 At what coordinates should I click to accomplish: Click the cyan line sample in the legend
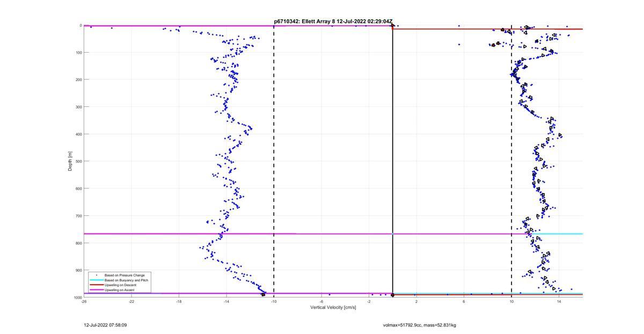coord(97,280)
